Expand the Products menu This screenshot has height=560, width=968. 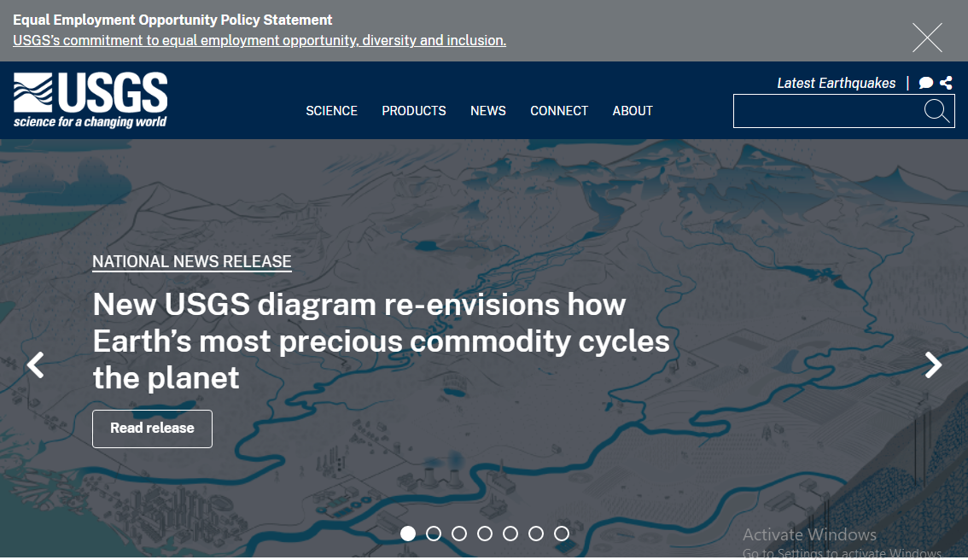pos(414,111)
